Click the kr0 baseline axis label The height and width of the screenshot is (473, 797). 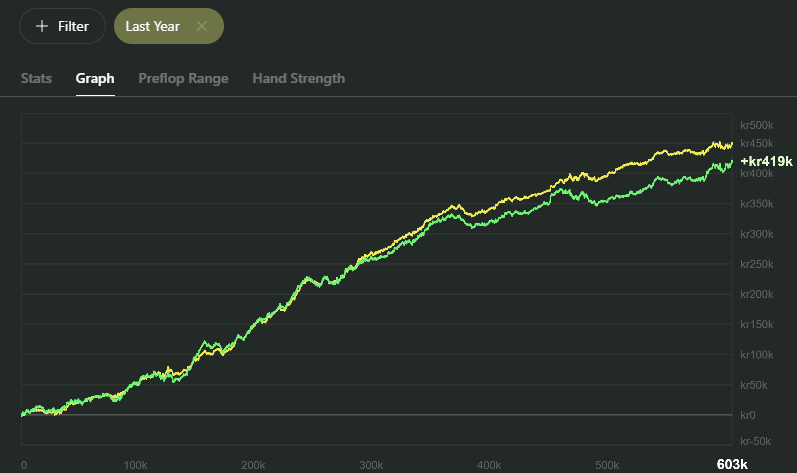click(x=747, y=415)
